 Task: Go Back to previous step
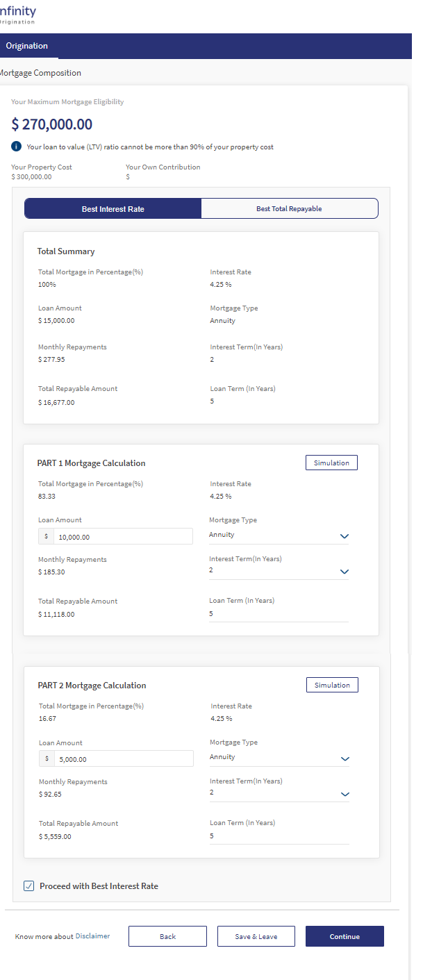tap(167, 936)
